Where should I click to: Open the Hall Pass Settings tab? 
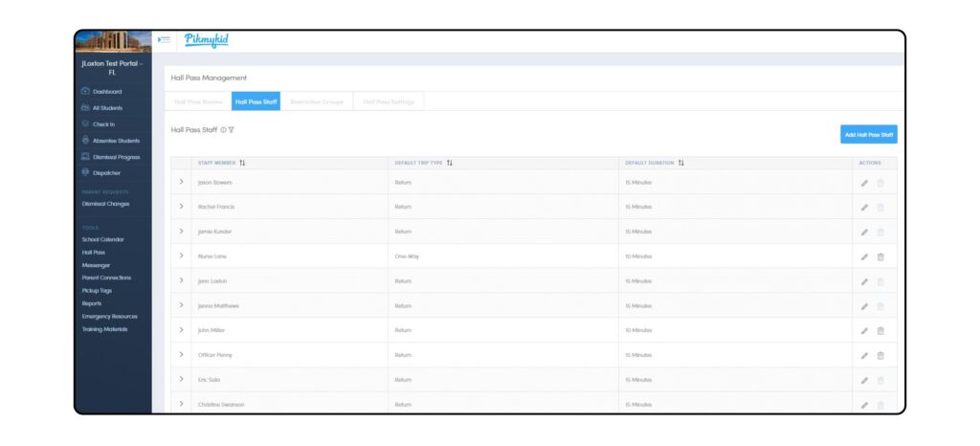tap(389, 101)
